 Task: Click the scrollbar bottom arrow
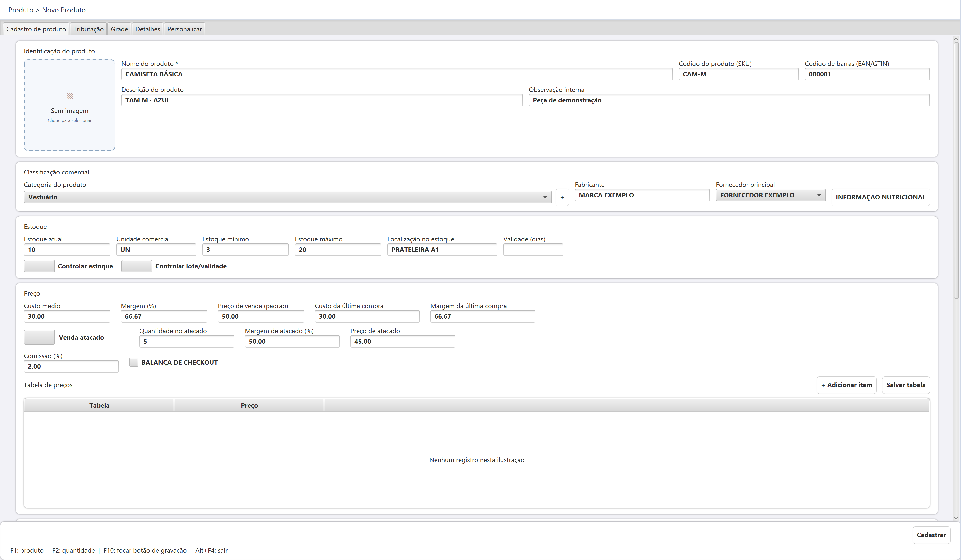[x=956, y=518]
